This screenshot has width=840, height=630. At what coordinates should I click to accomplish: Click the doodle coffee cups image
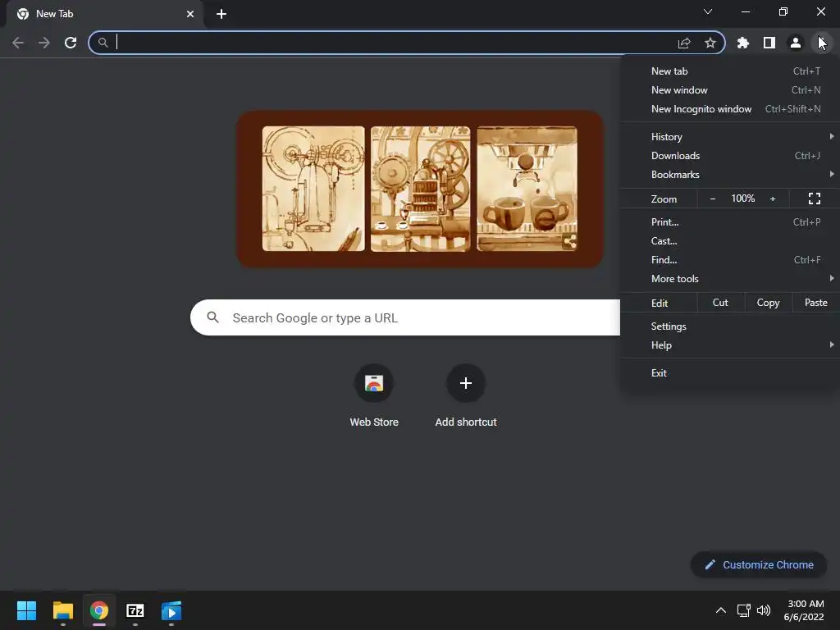(x=527, y=189)
